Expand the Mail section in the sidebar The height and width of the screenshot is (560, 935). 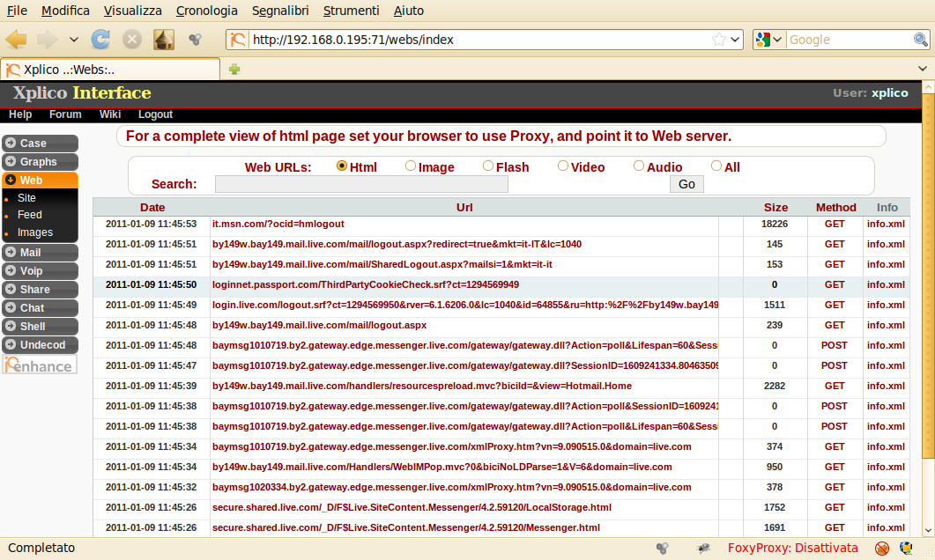[40, 253]
